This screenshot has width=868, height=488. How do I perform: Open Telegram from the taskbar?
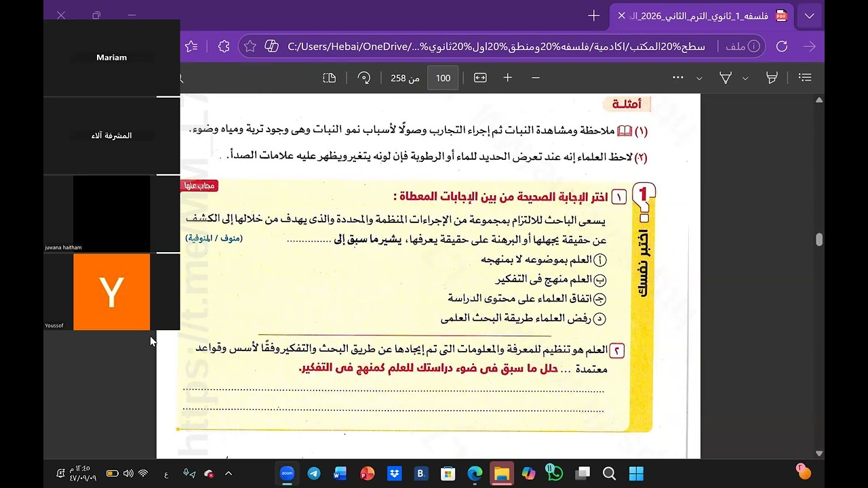point(314,473)
